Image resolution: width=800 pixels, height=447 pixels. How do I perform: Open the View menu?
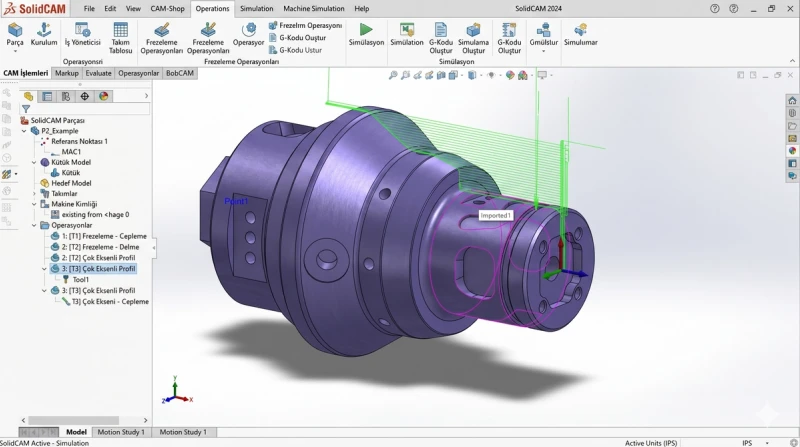133,9
